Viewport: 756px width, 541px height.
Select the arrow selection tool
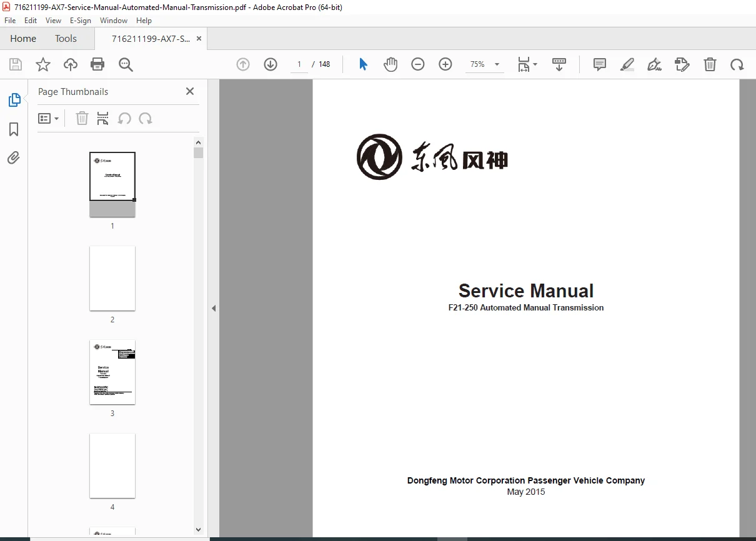pos(363,64)
